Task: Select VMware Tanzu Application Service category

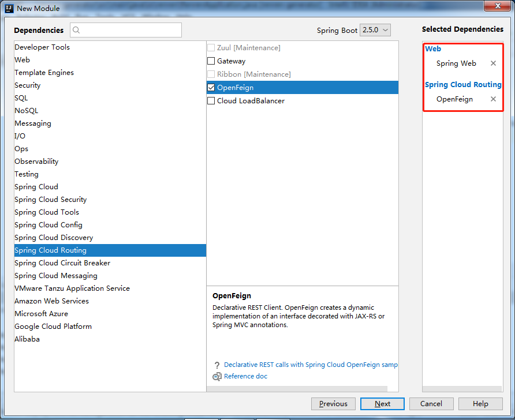Action: click(x=110, y=288)
